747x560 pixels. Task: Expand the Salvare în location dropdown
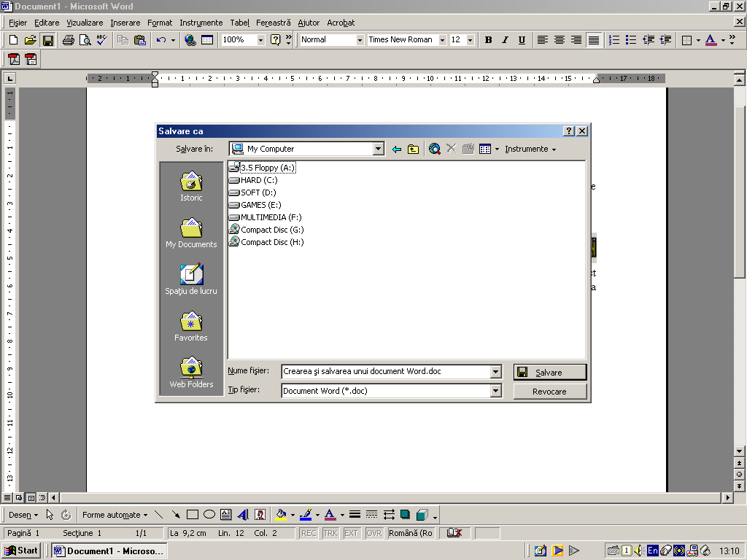(x=379, y=149)
